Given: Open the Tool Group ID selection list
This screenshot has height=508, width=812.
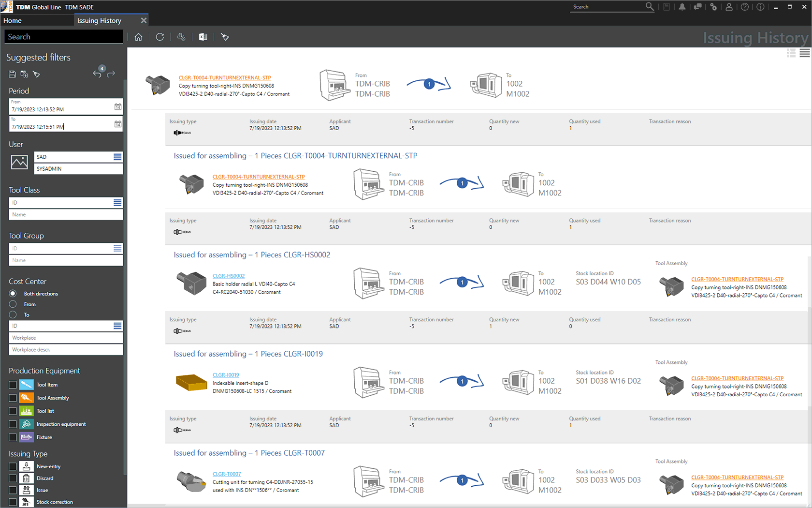Looking at the screenshot, I should point(117,248).
